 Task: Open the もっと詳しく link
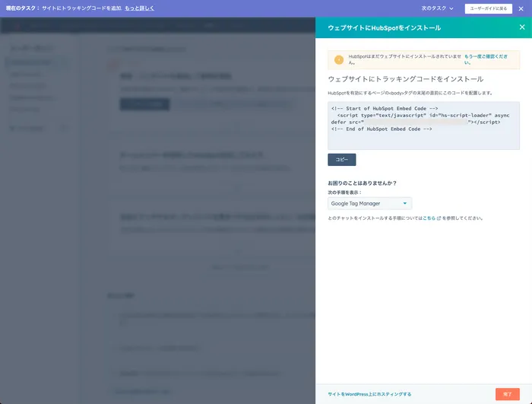click(139, 8)
